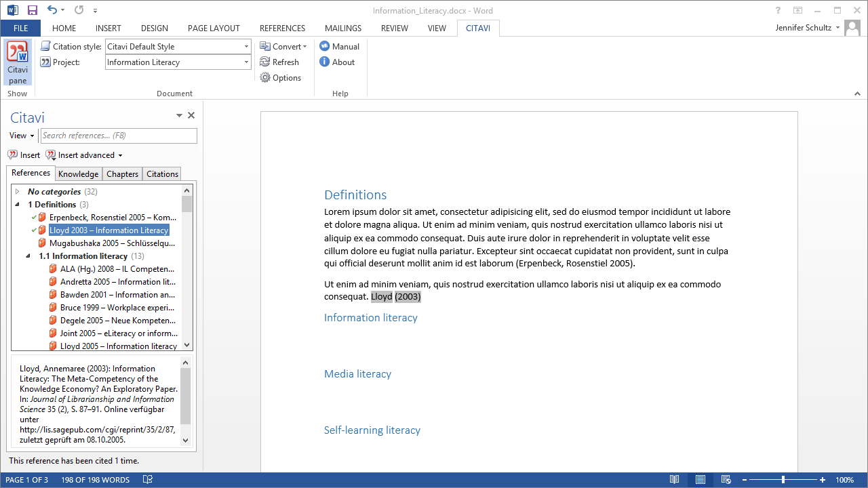This screenshot has width=868, height=488.
Task: Click the Lloyd (2003) citation in document
Action: click(x=396, y=297)
